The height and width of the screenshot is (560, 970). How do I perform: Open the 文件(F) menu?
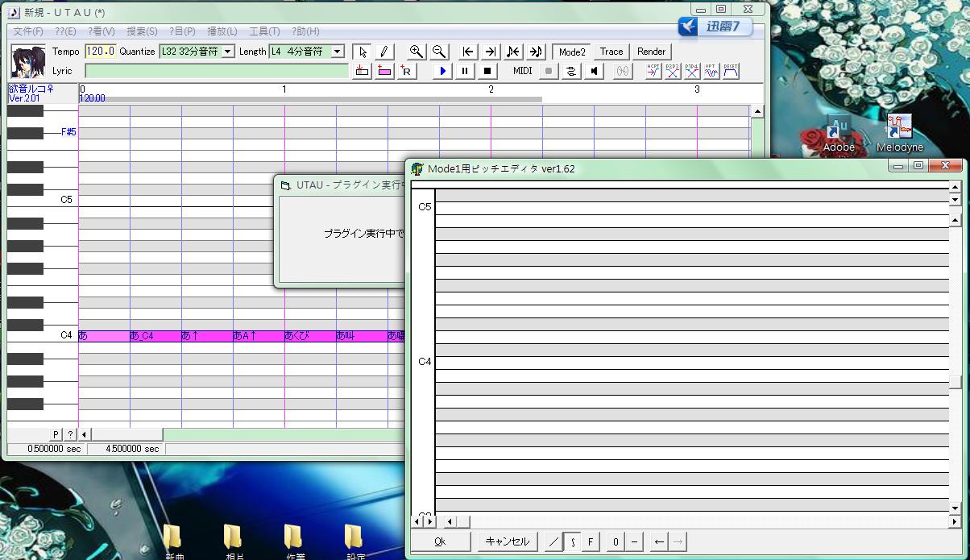28,31
